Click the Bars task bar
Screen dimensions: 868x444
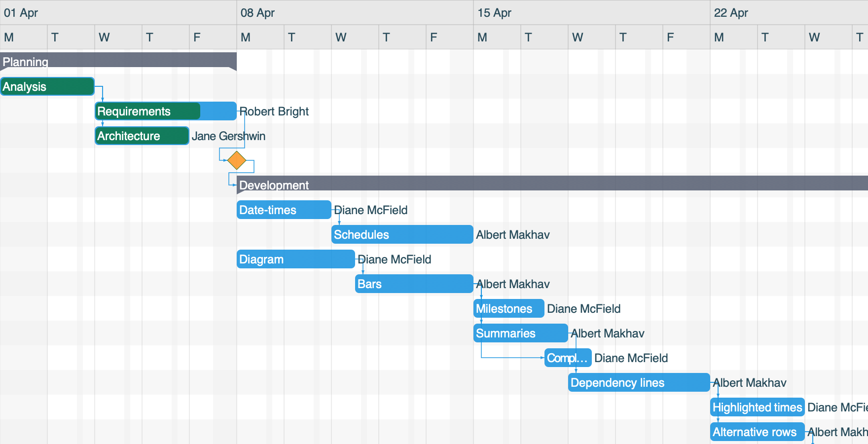(x=413, y=284)
